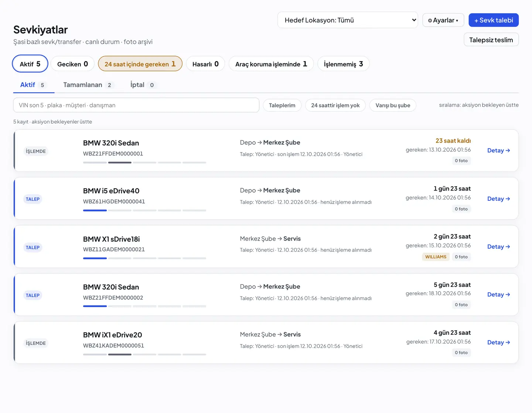Toggle the 24 saat içinde gereken filter
This screenshot has width=532, height=413.
click(x=140, y=64)
